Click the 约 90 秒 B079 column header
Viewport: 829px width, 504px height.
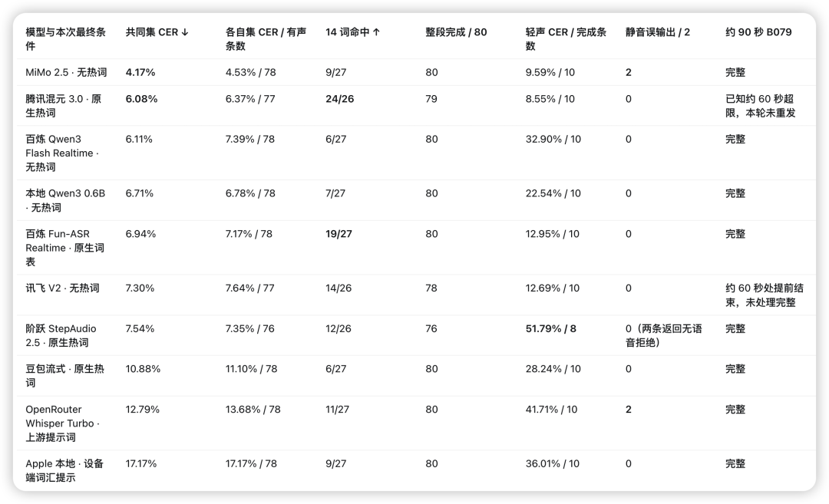[758, 32]
